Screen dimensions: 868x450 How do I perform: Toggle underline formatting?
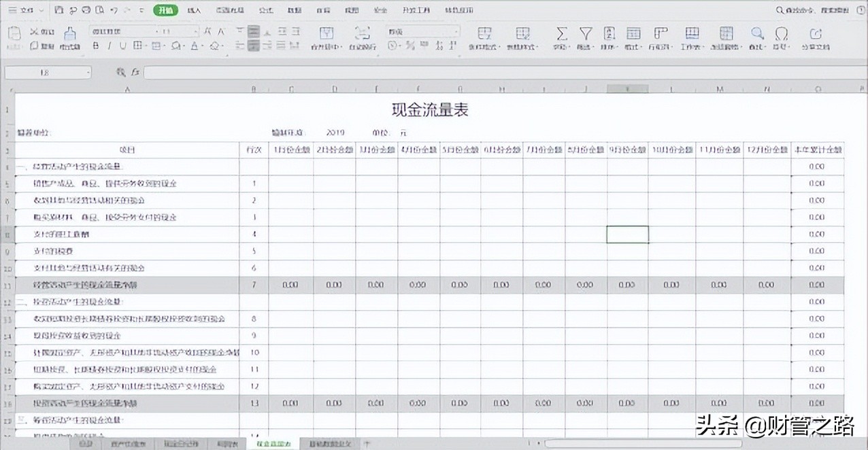122,46
